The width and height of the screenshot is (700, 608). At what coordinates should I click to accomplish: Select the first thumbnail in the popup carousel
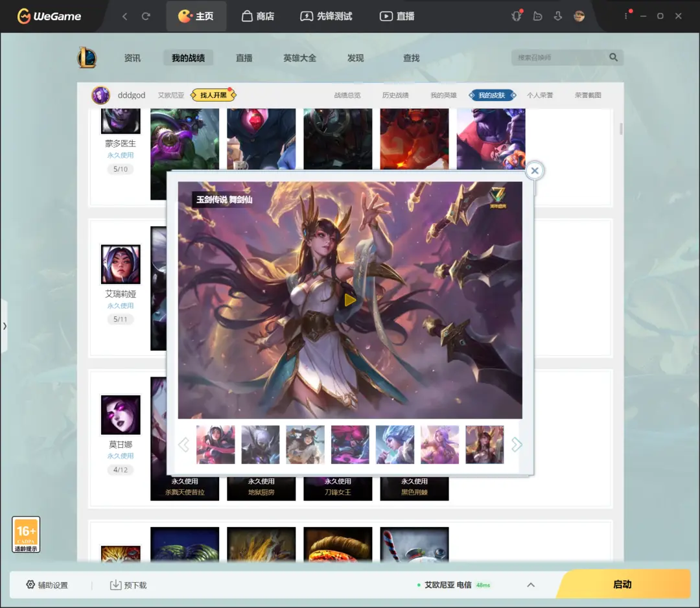(216, 445)
